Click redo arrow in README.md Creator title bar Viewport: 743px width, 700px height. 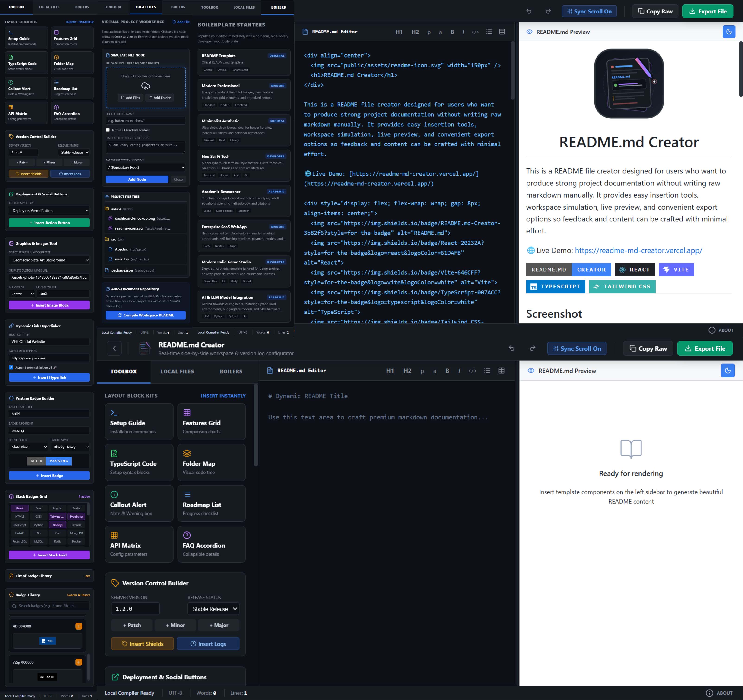[533, 348]
